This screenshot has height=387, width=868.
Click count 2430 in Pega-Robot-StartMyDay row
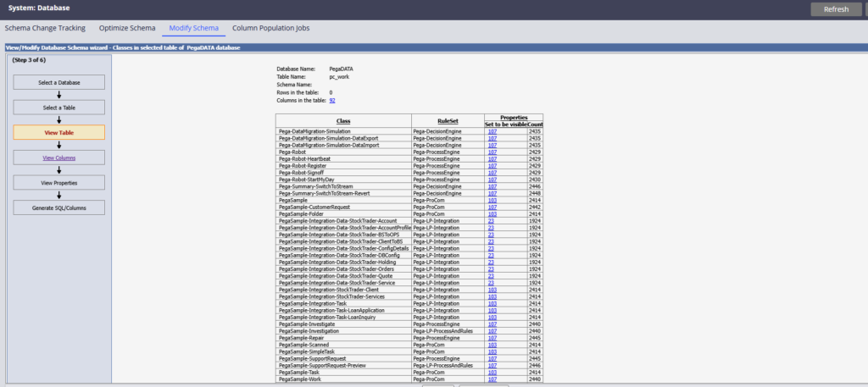(535, 180)
